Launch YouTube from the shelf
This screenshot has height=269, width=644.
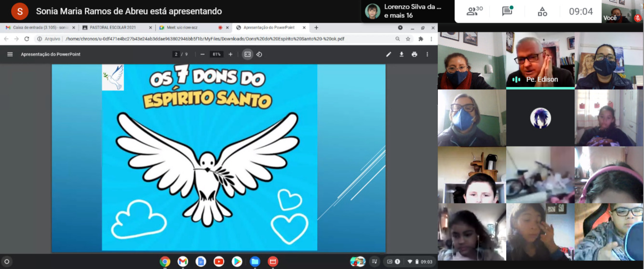(219, 262)
